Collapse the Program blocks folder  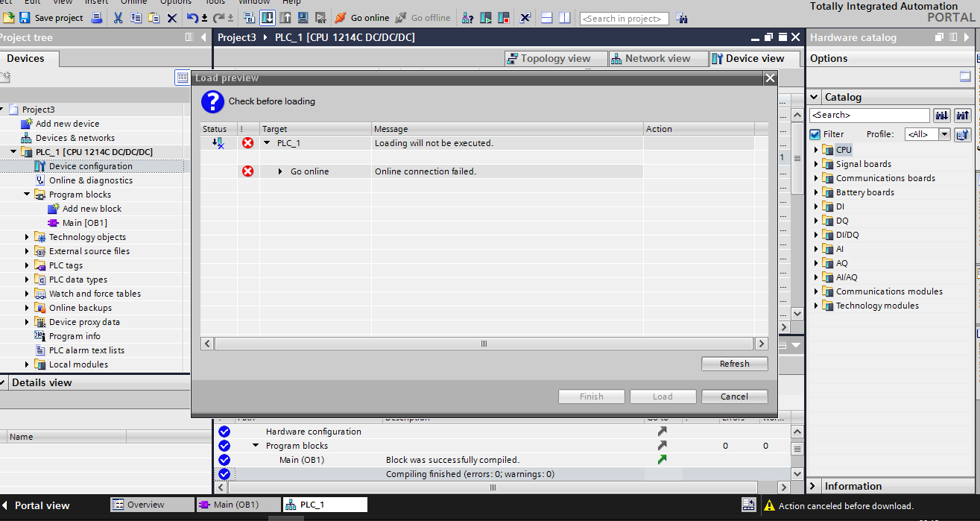27,195
